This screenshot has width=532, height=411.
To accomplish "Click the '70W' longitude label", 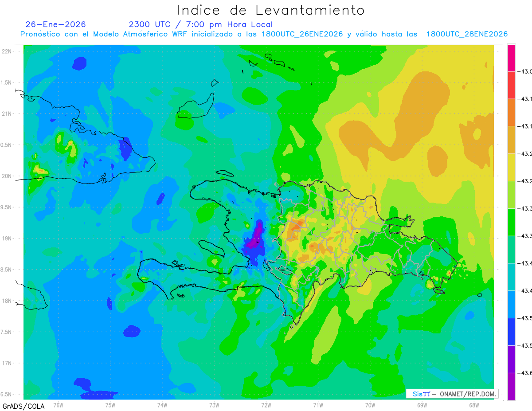I will [x=370, y=405].
